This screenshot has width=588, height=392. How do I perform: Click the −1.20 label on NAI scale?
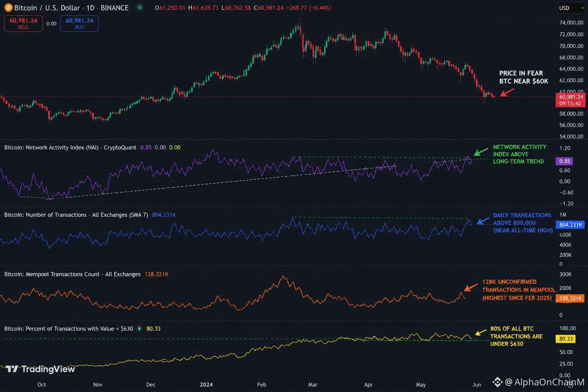click(x=566, y=204)
